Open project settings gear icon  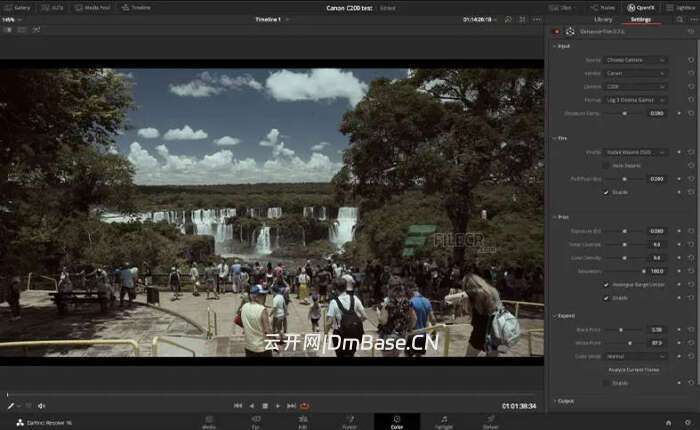pyautogui.click(x=688, y=422)
